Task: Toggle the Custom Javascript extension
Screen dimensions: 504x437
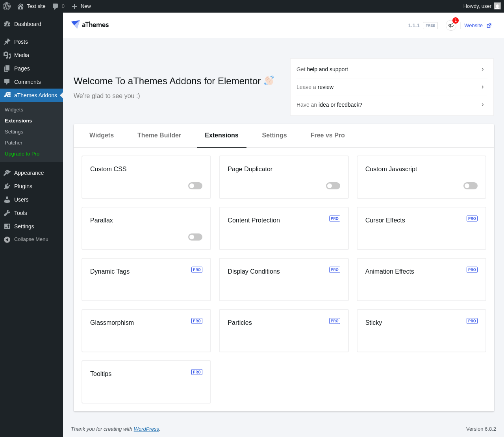Action: tap(471, 186)
